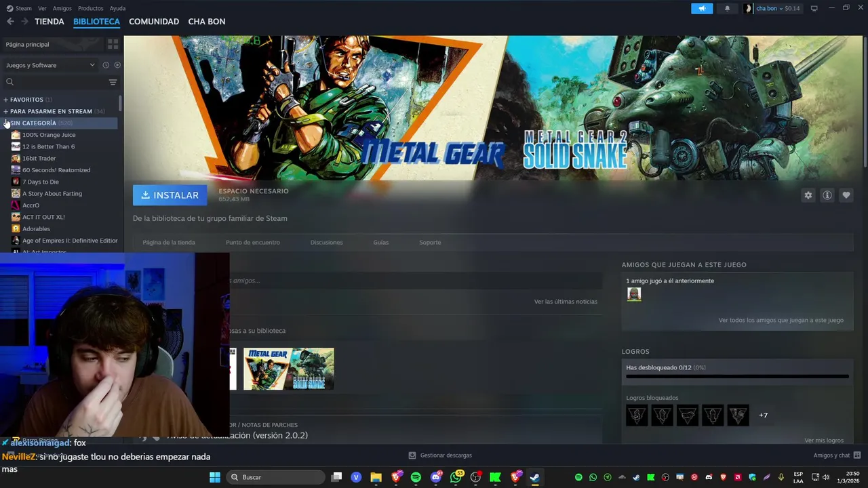This screenshot has height=488, width=868.
Task: Open the Amigos menu
Action: [x=62, y=8]
